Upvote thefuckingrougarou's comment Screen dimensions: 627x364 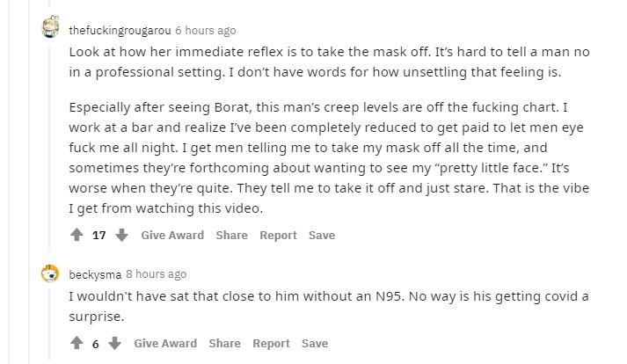[x=77, y=236]
